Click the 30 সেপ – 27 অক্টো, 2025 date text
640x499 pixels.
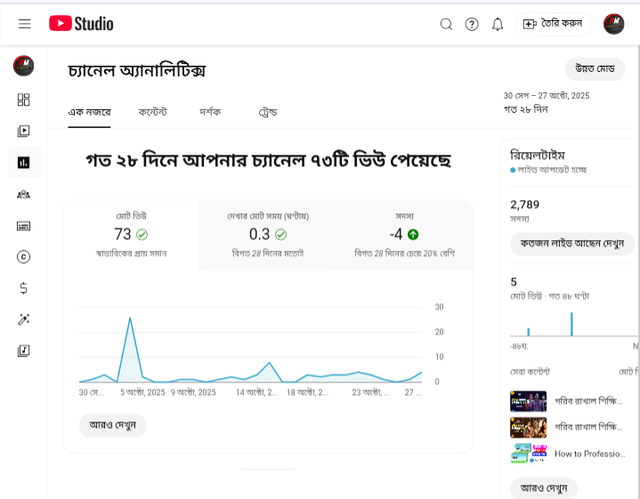(546, 96)
